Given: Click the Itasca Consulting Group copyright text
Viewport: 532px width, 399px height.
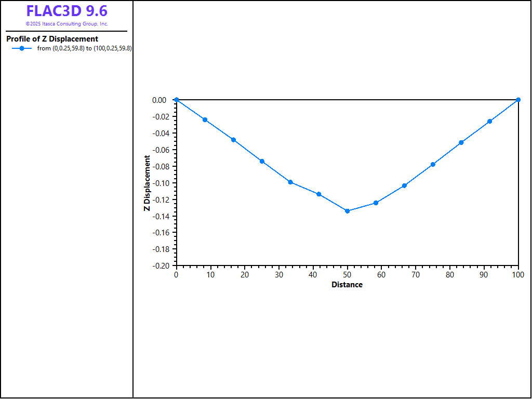Looking at the screenshot, I should 67,24.
